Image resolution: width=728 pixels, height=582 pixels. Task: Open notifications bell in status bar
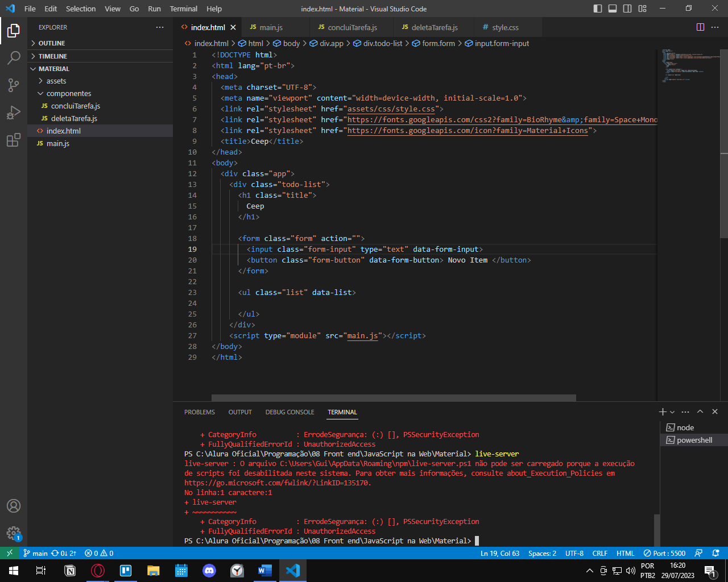(716, 553)
